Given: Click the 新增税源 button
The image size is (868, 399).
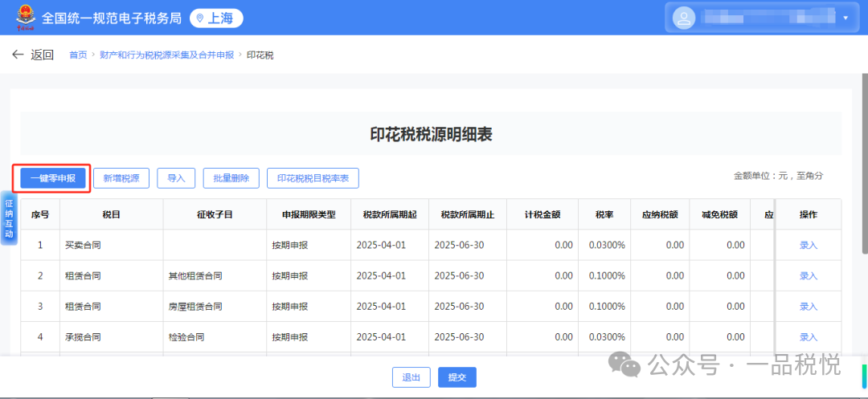Looking at the screenshot, I should (121, 178).
